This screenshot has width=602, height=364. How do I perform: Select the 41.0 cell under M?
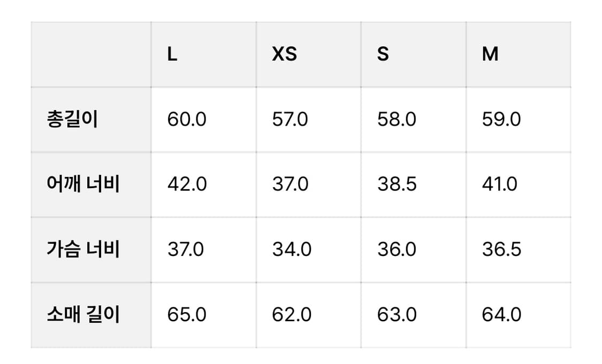pos(500,184)
